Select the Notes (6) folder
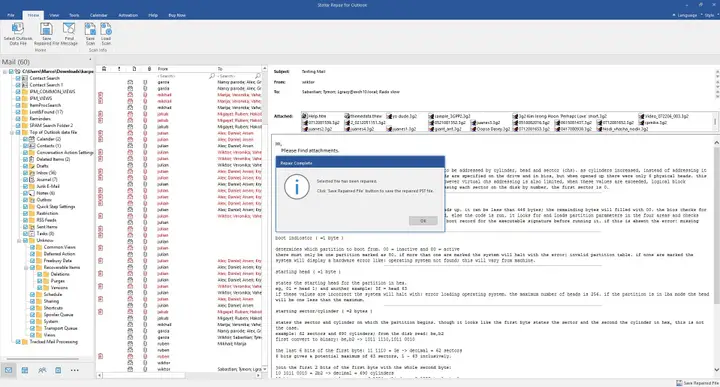The height and width of the screenshot is (387, 720). pos(45,193)
